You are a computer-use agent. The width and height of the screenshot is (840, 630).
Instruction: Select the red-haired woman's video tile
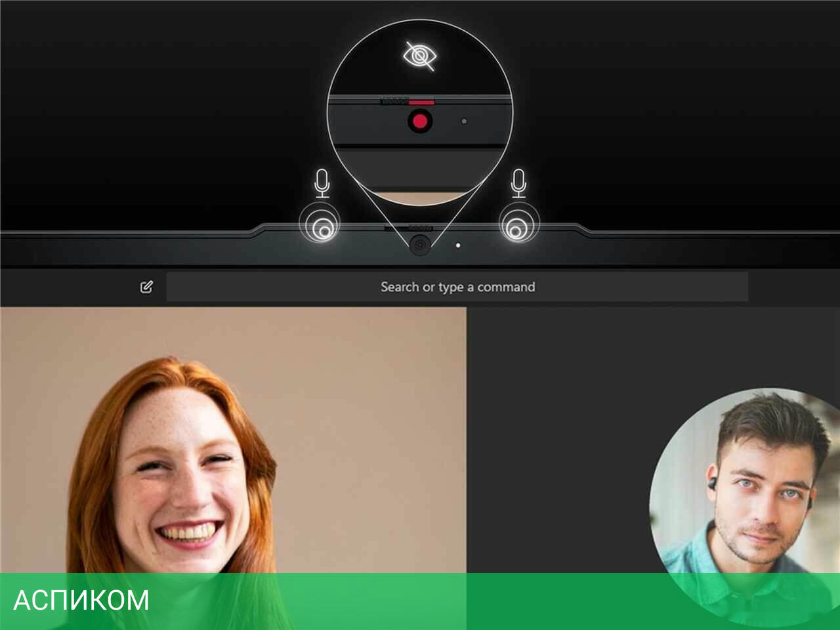pos(233,469)
